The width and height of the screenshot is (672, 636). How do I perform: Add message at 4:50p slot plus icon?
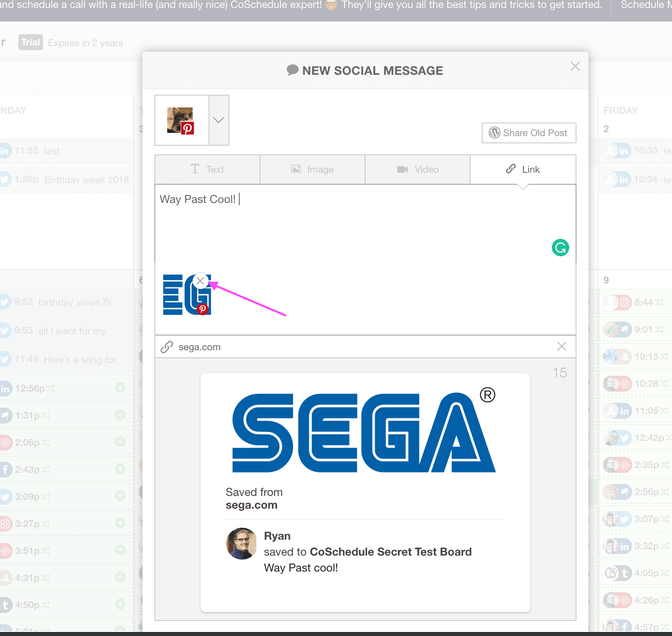[120, 604]
